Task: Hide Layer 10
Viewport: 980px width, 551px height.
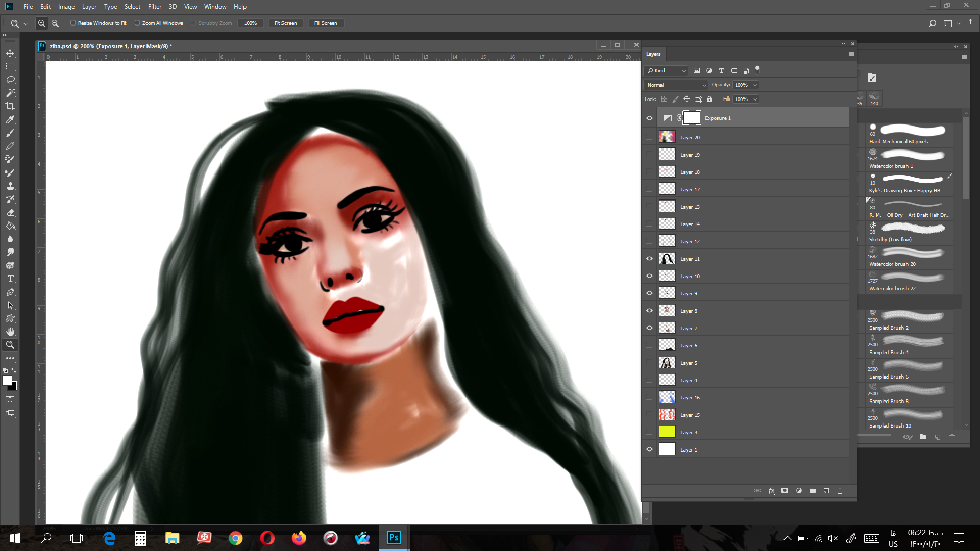Action: (649, 276)
